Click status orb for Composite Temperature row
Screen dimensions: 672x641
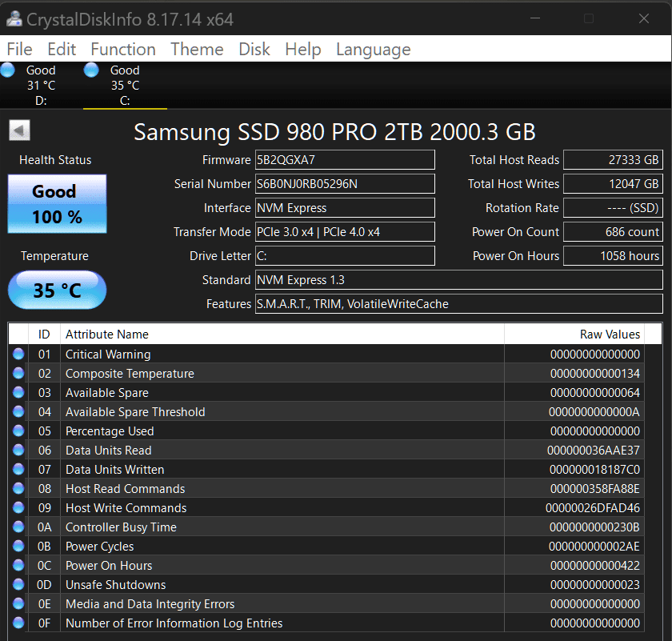point(18,373)
